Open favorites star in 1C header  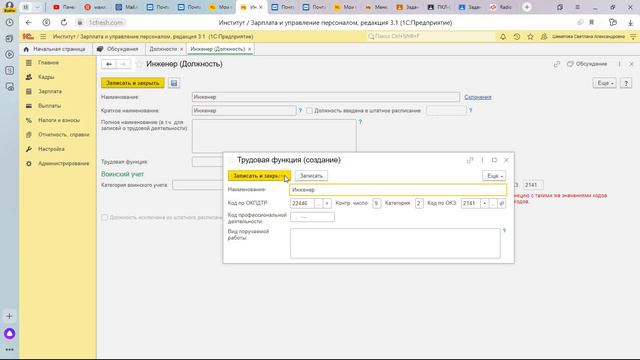530,36
